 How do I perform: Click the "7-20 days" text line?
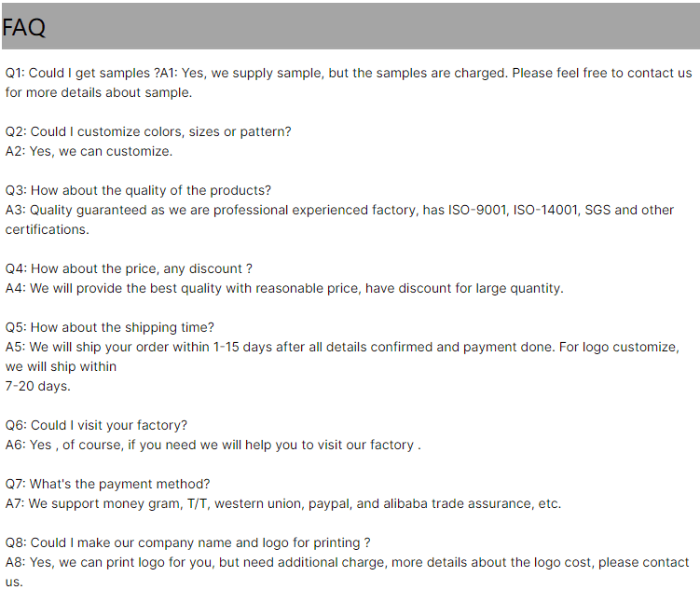click(x=38, y=386)
